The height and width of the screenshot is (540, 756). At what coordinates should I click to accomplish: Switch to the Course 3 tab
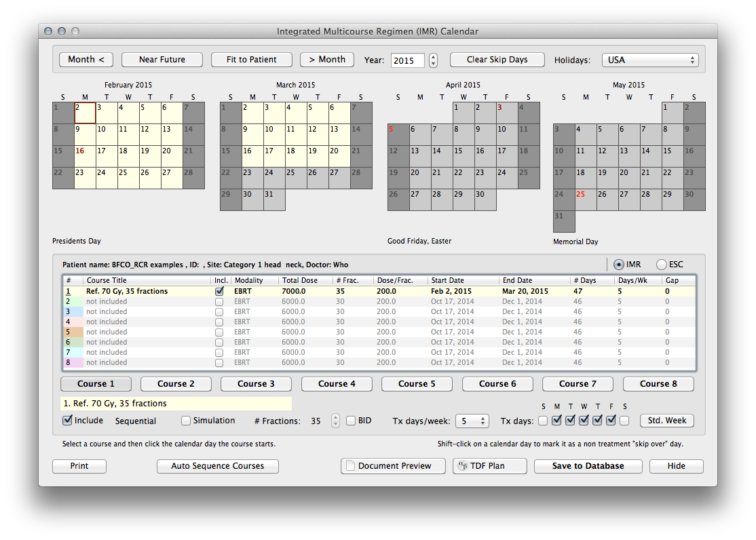[x=256, y=384]
